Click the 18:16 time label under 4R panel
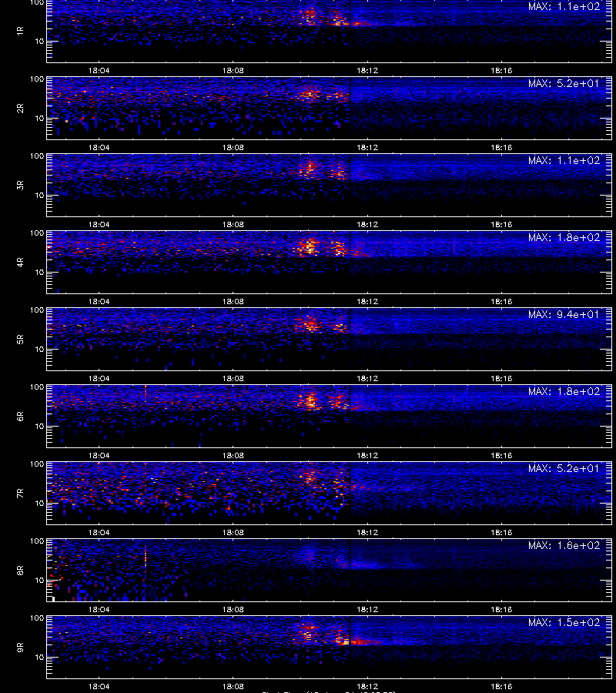The height and width of the screenshot is (693, 616). click(x=501, y=301)
